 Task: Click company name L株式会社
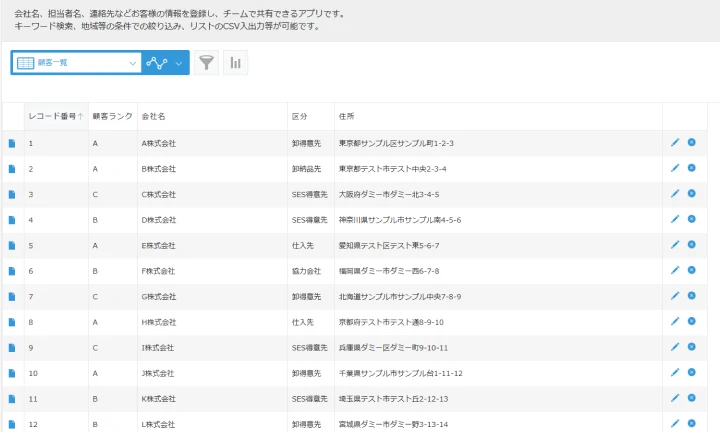(158, 424)
